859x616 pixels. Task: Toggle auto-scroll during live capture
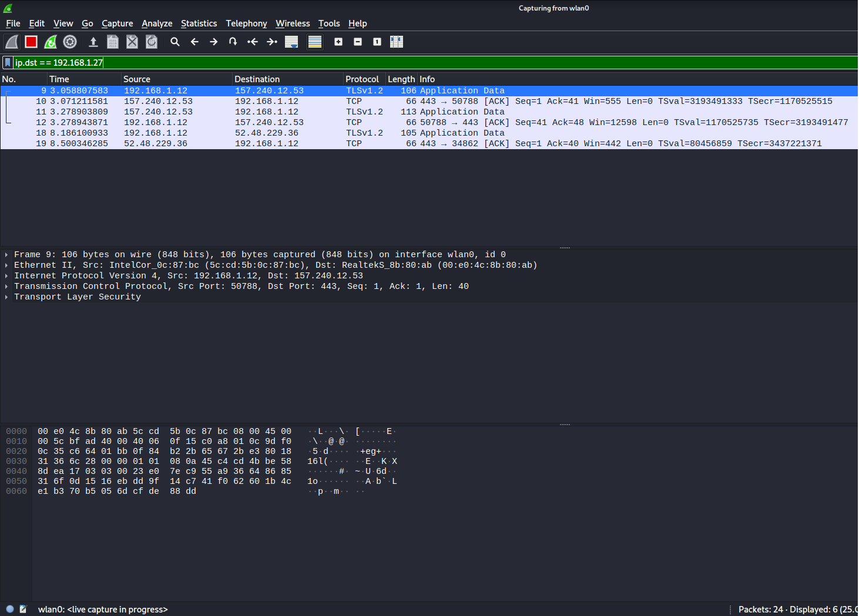(291, 42)
